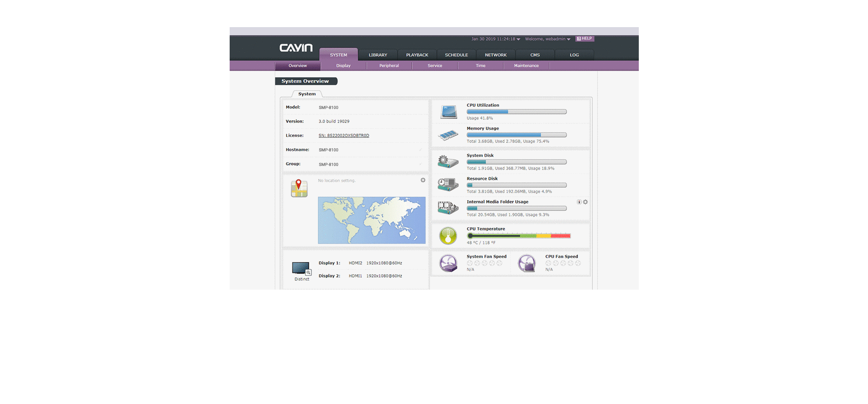Click the Resource Disk icon
The image size is (868, 404).
click(448, 184)
